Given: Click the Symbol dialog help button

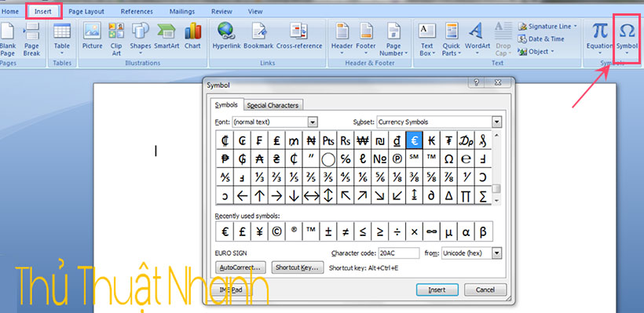Looking at the screenshot, I should pos(477,82).
